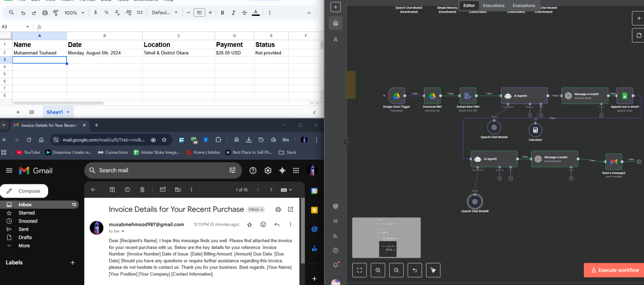Open the Sheet1 tab

click(x=55, y=112)
